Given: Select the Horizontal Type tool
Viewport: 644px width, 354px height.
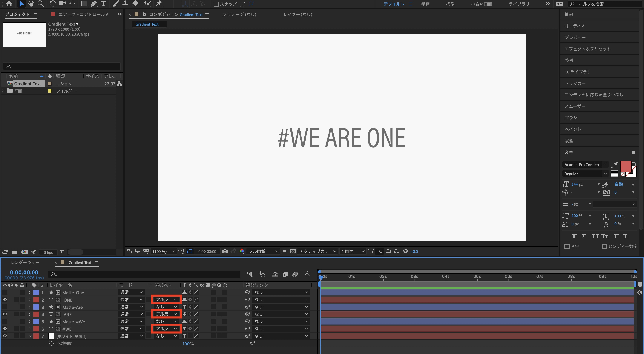Looking at the screenshot, I should point(103,3).
